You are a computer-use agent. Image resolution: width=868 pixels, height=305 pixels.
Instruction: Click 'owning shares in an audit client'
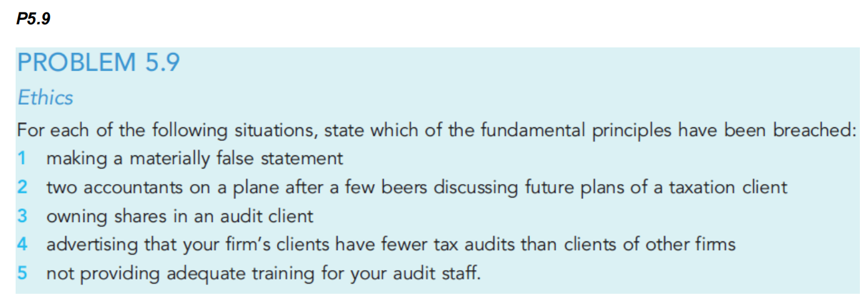point(180,216)
